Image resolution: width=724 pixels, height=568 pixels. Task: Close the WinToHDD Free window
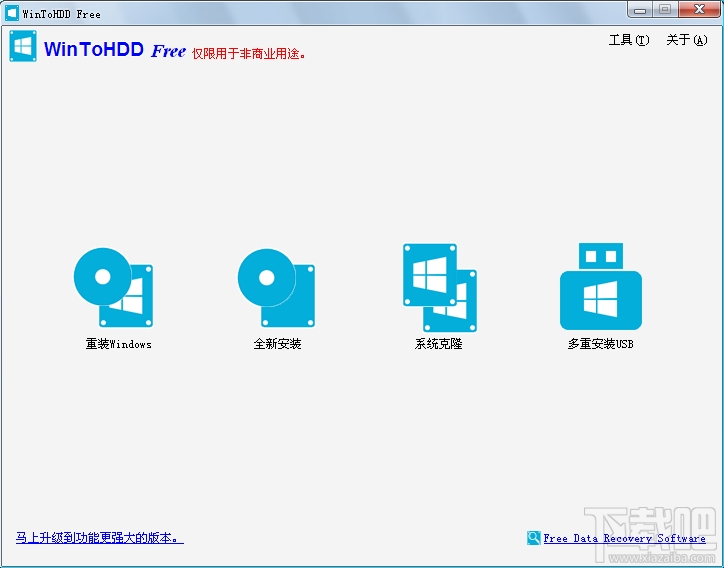pyautogui.click(x=699, y=10)
